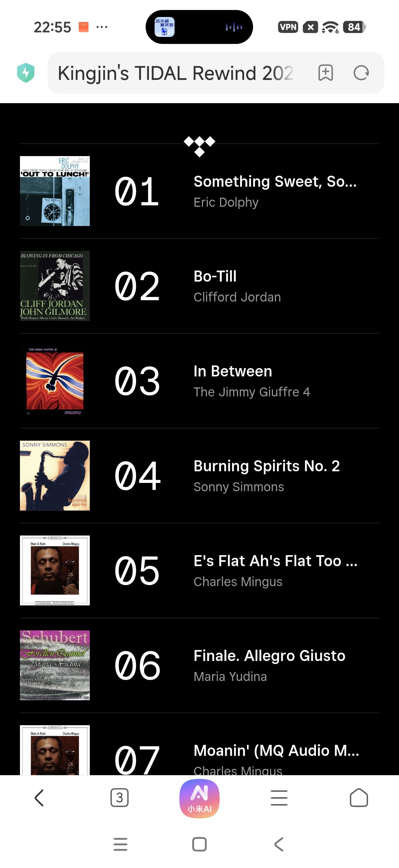This screenshot has width=399, height=868.
Task: Open the Bo-Till track title
Action: click(215, 277)
